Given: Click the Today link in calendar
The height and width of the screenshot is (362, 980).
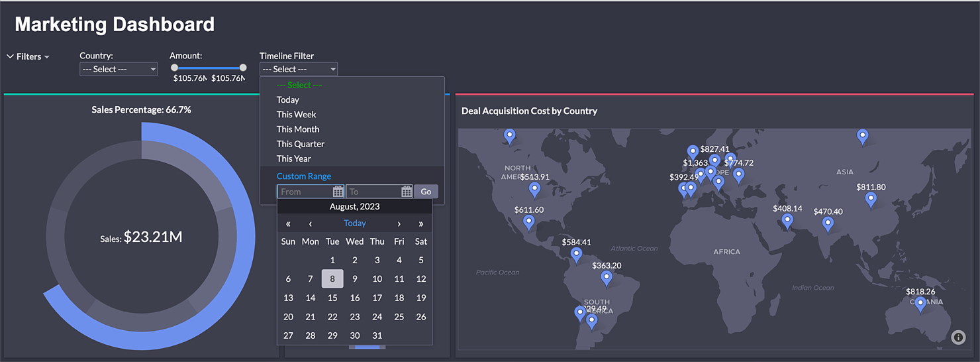Looking at the screenshot, I should click(x=355, y=223).
